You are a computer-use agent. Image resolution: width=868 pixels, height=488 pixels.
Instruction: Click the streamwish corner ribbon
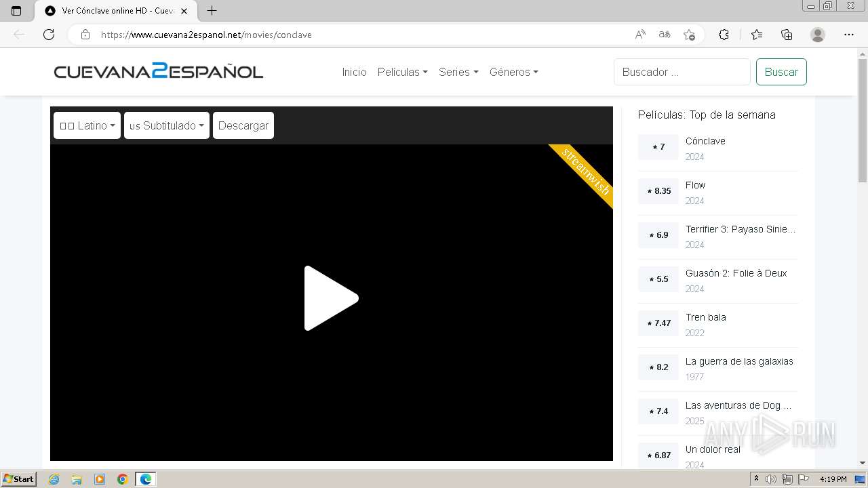coord(586,171)
